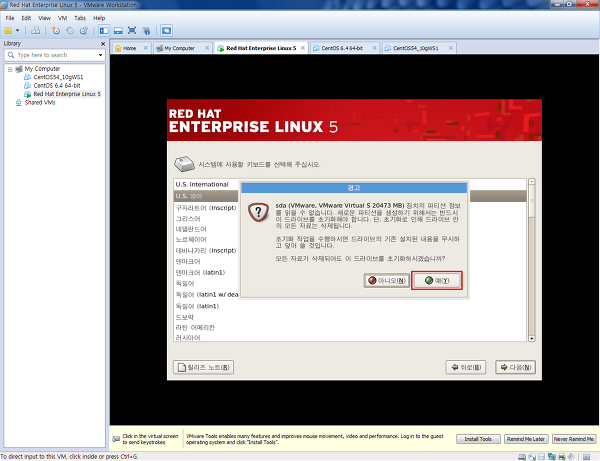Open the power options dropdown arrow
Screen dimensions: 600x461
coord(18,30)
